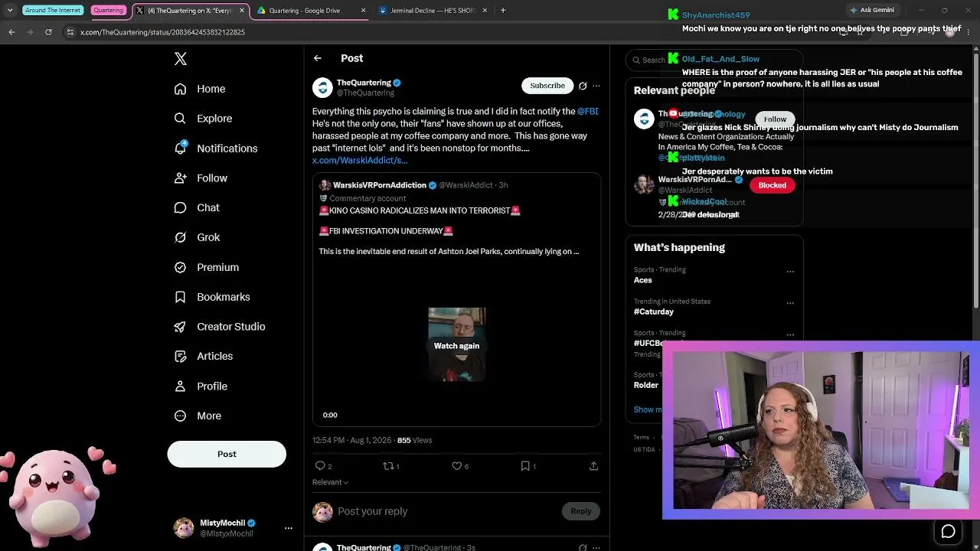This screenshot has width=980, height=551.
Task: Repost this post using the repost icon
Action: 390,466
